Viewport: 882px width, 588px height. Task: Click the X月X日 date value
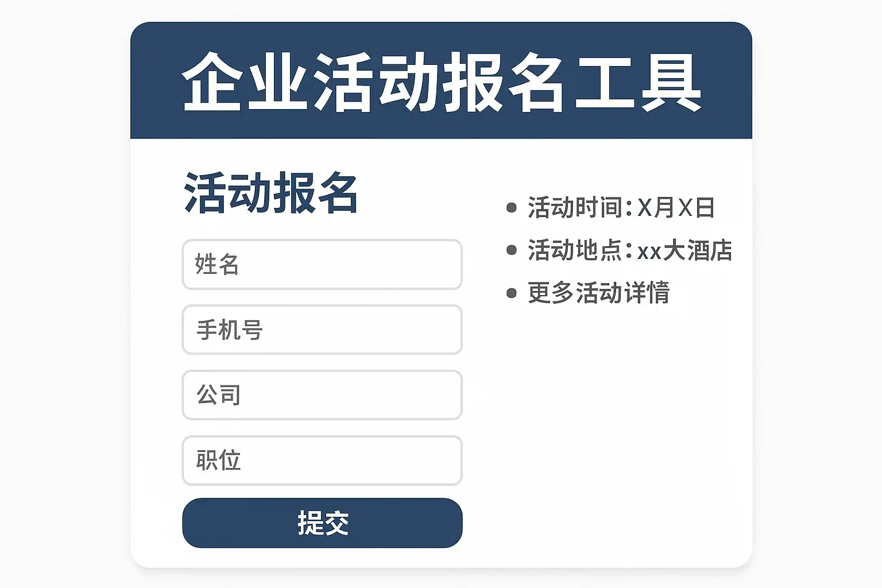(676, 207)
